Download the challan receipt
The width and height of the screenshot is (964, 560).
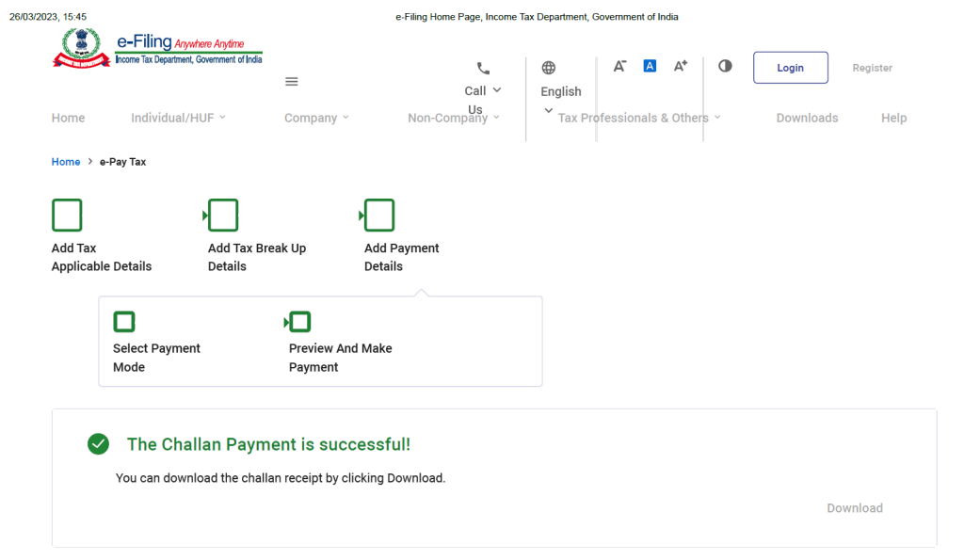855,507
